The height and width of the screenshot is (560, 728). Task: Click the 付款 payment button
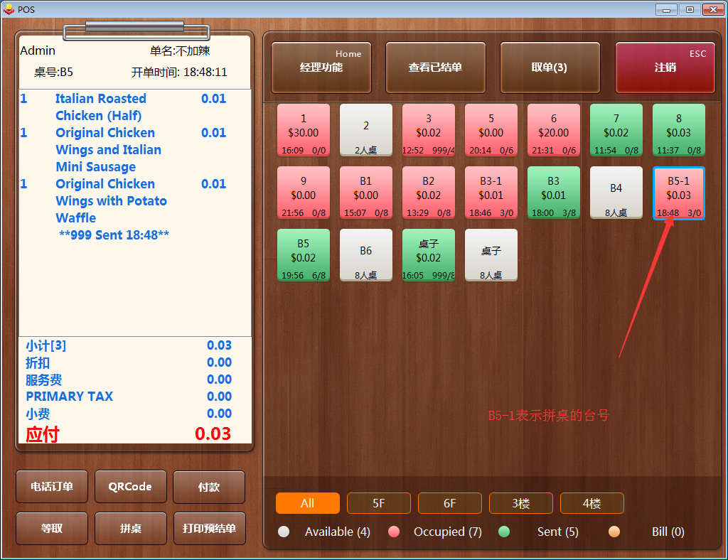(x=209, y=488)
